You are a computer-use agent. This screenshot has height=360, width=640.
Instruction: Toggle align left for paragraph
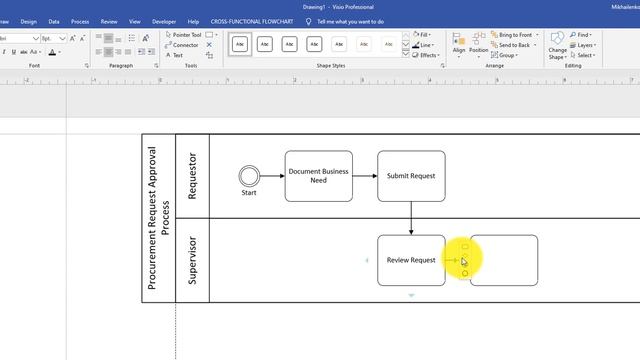click(99, 52)
